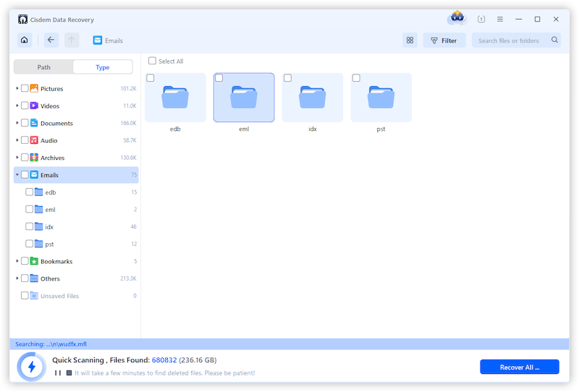Go to the home screen icon
579x392 pixels.
[x=25, y=40]
